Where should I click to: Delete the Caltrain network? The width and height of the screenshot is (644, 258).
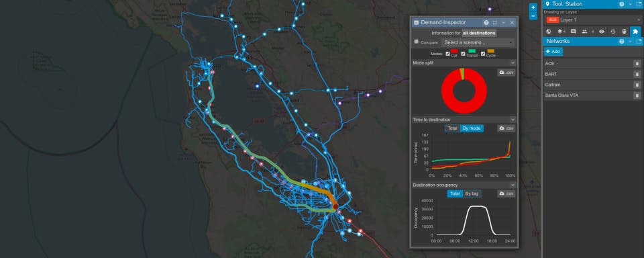tap(637, 85)
